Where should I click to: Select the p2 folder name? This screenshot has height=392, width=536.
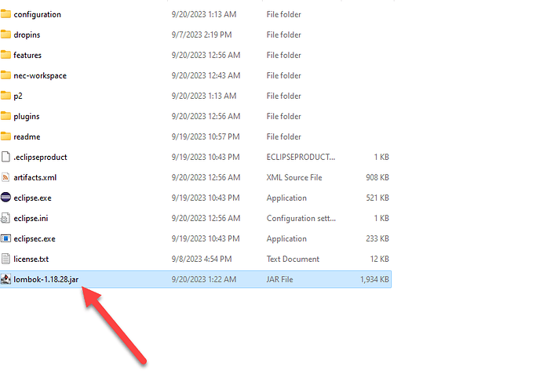(x=18, y=96)
